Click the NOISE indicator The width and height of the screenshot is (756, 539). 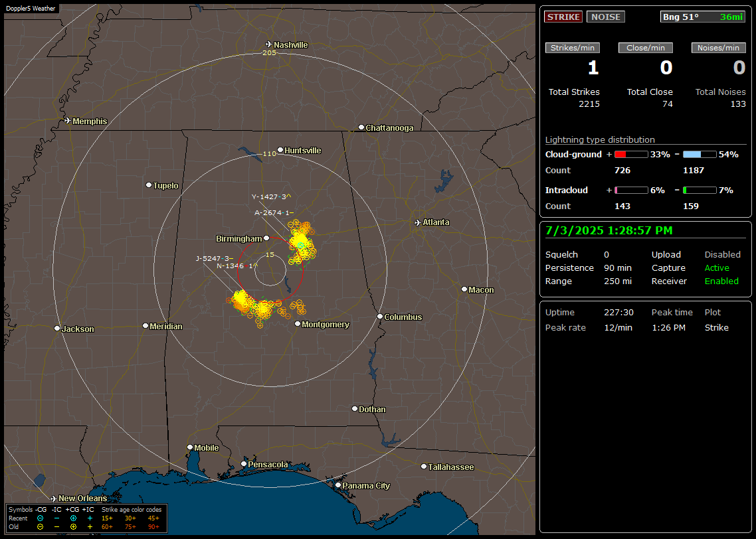pyautogui.click(x=606, y=17)
